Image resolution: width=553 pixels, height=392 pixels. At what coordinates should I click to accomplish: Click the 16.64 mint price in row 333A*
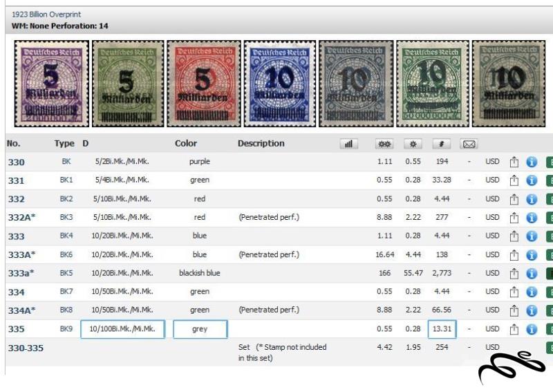(385, 254)
